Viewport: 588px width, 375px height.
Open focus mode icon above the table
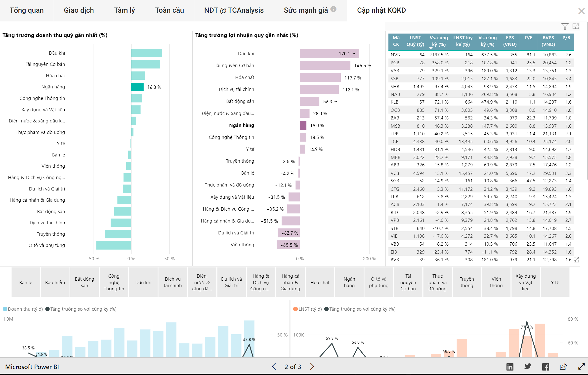pos(576,26)
